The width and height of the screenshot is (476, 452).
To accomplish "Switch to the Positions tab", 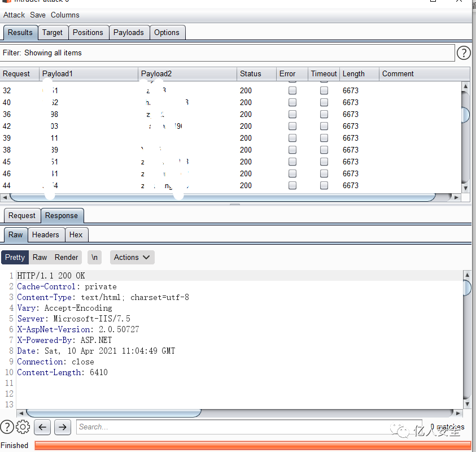I will pos(88,33).
